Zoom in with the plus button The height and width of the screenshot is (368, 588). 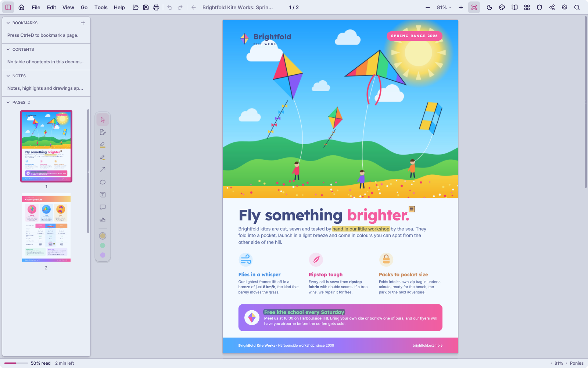tap(461, 7)
